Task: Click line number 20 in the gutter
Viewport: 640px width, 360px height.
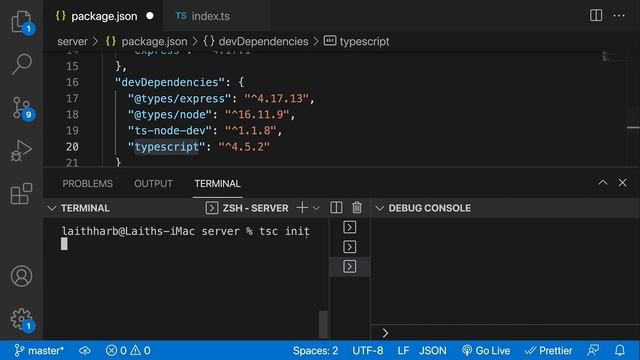Action: (x=72, y=147)
